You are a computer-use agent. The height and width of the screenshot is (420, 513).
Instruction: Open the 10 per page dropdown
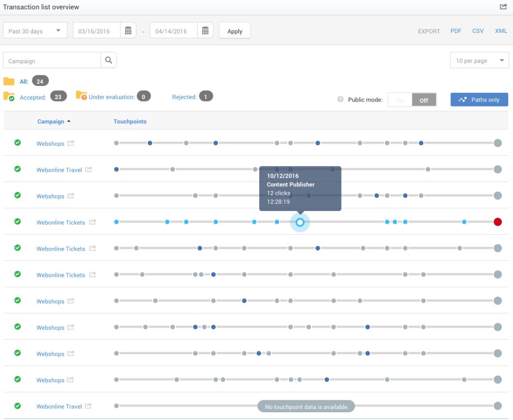[x=479, y=61]
